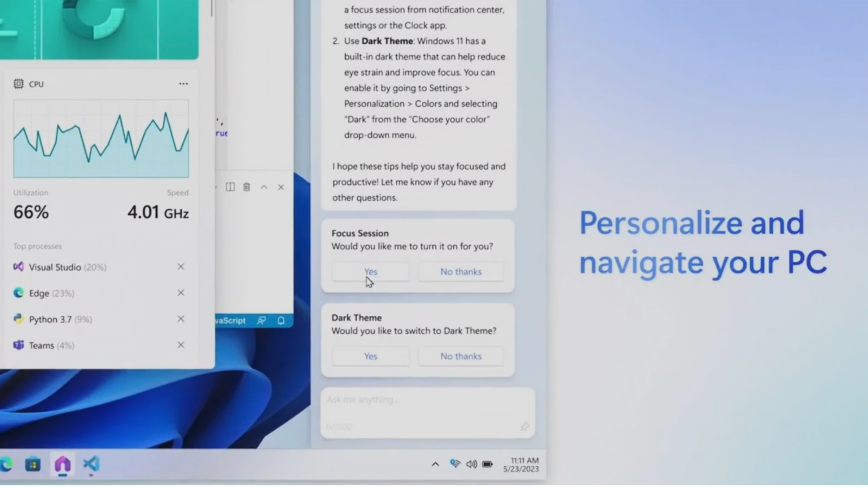Delete the conversation using the trash icon
Image resolution: width=868 pixels, height=488 pixels.
tap(246, 187)
